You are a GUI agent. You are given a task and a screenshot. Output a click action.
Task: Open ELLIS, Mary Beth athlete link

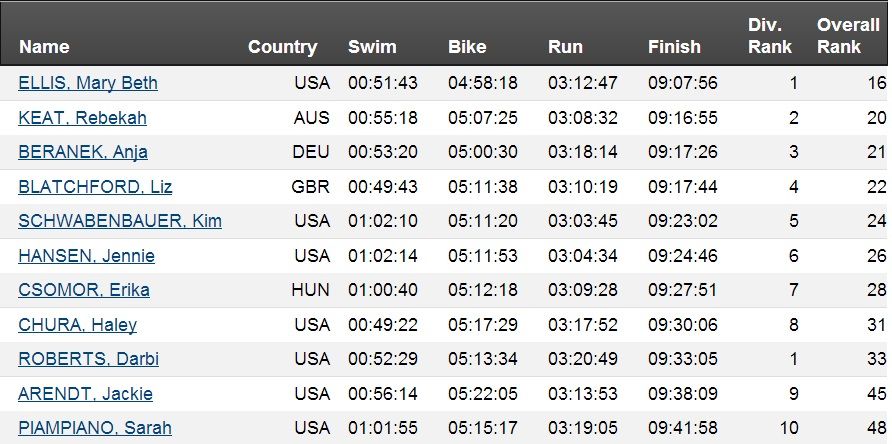88,83
